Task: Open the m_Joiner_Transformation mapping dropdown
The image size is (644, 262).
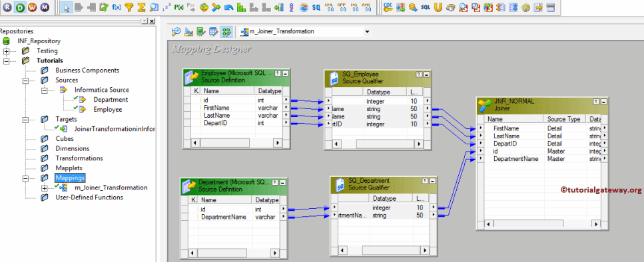Action: coord(367,31)
